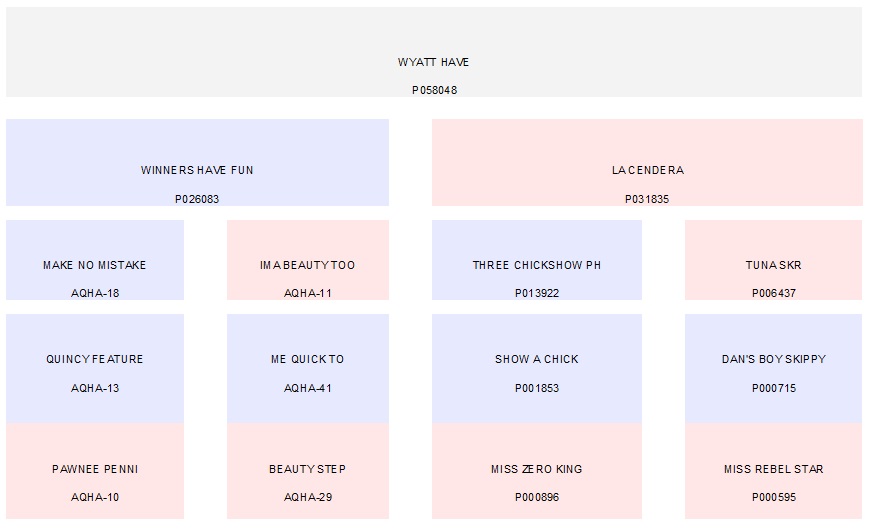The image size is (873, 529).
Task: Click the AQHA-18 registration label
Action: [x=95, y=294]
